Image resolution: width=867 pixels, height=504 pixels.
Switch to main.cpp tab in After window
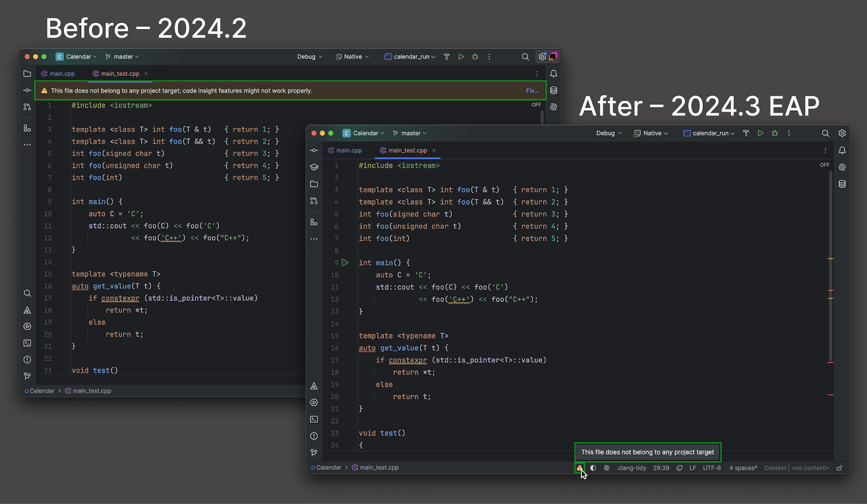click(x=345, y=150)
